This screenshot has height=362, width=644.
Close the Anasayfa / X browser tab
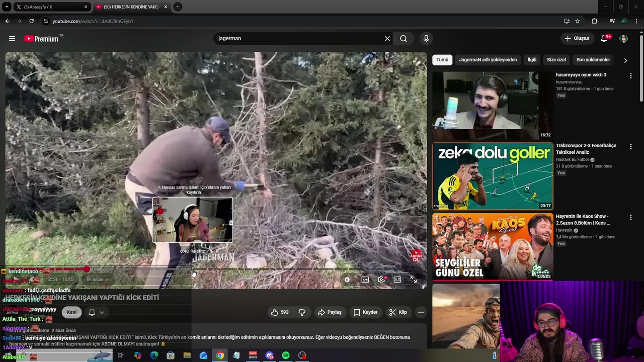86,7
